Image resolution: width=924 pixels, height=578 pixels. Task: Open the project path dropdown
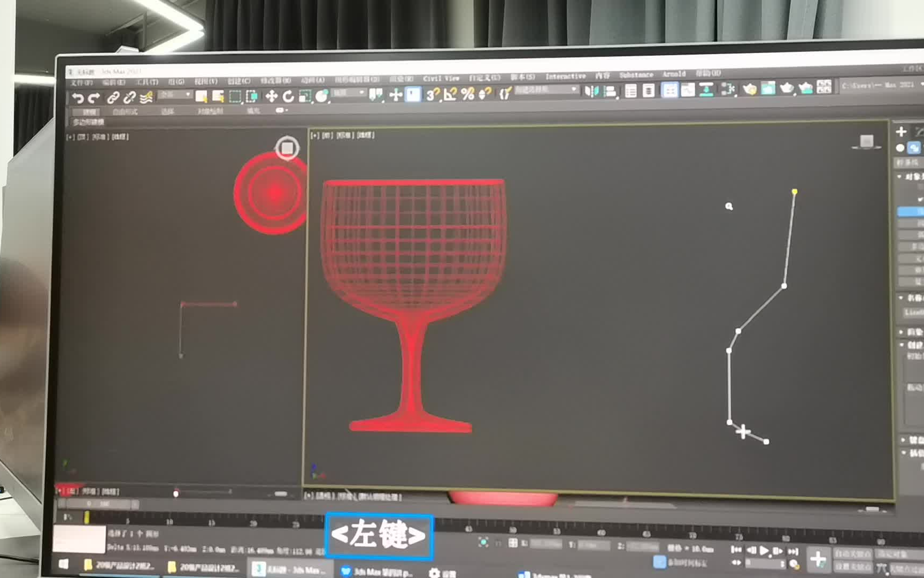[882, 85]
